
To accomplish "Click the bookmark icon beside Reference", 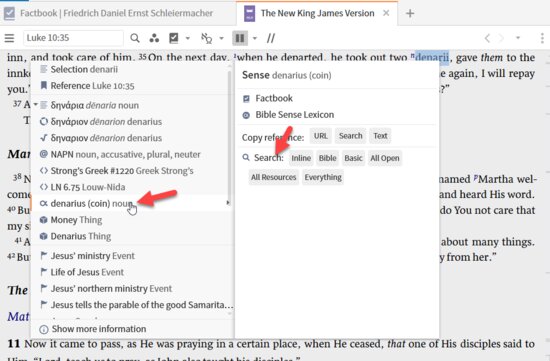I will point(43,85).
